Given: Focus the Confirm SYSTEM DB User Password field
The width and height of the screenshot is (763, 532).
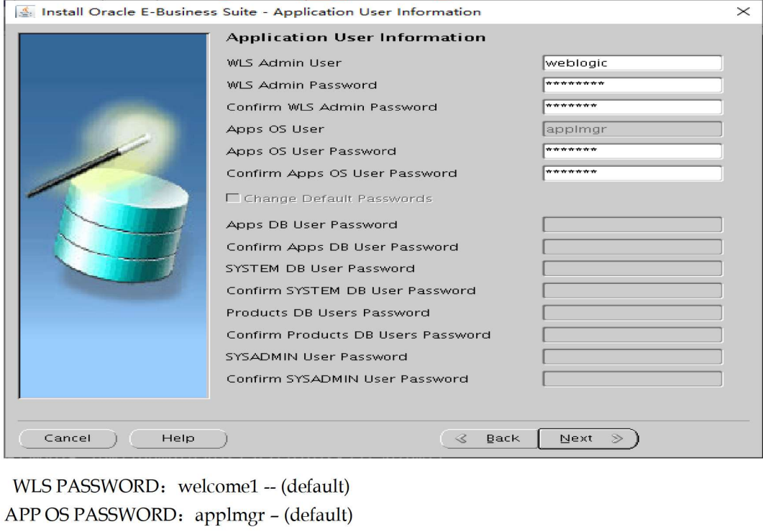Looking at the screenshot, I should tap(633, 290).
